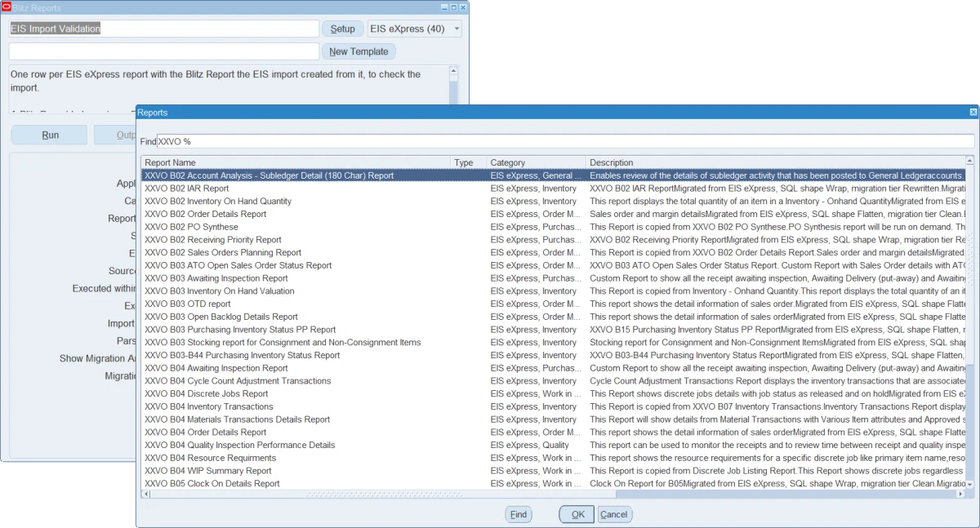Select XXVO B05 Clock On Details Report
The height and width of the screenshot is (528, 980).
tap(553, 483)
